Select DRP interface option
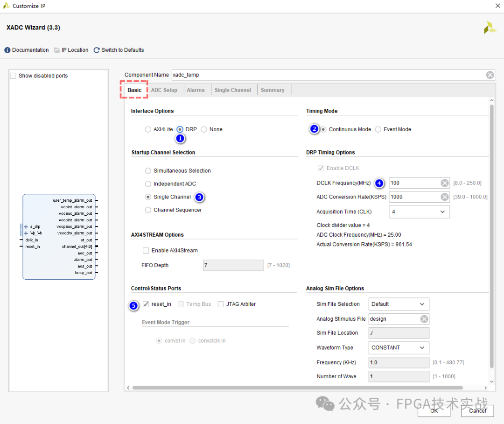504x424 pixels. click(180, 129)
